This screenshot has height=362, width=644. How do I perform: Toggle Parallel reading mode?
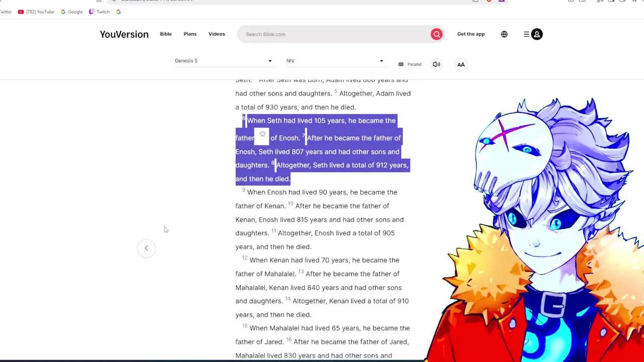click(410, 64)
